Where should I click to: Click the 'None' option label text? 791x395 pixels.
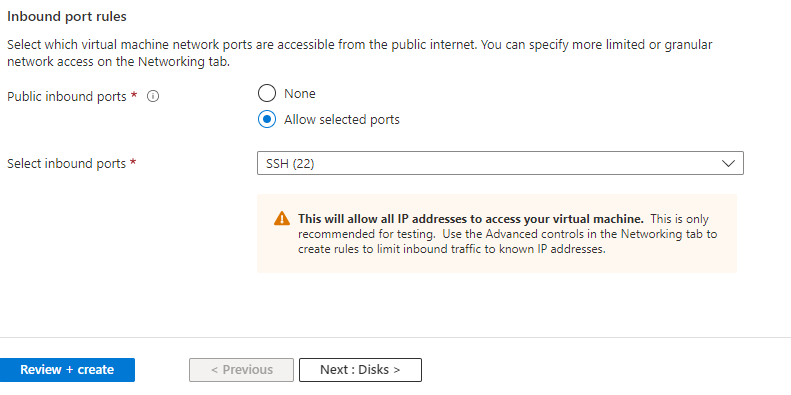pos(300,93)
